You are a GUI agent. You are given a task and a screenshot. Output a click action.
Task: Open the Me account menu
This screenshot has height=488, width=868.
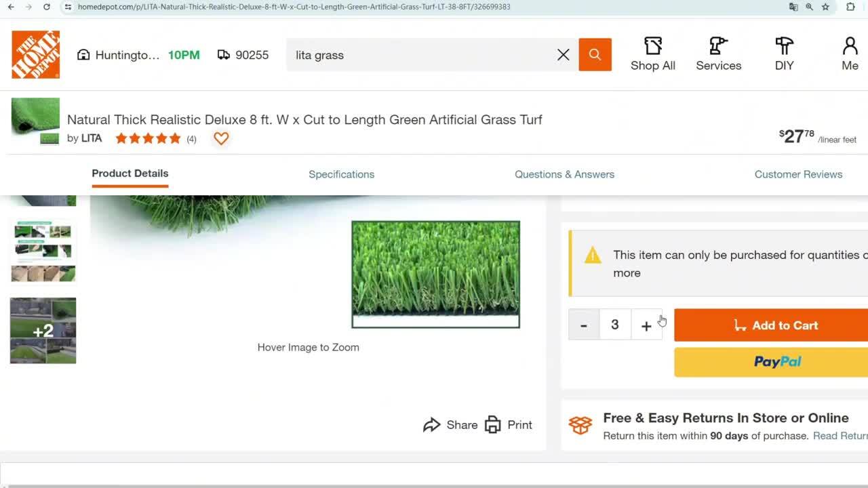pyautogui.click(x=850, y=54)
